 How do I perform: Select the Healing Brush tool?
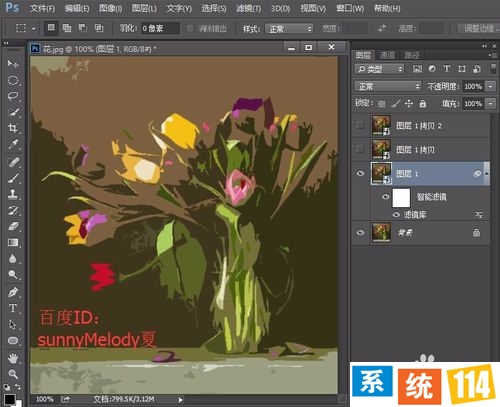(13, 162)
